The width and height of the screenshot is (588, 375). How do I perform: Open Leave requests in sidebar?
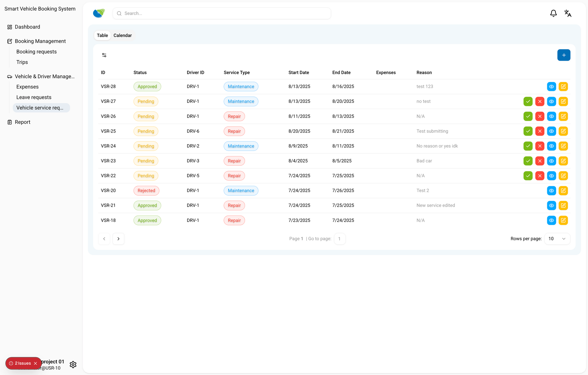34,97
